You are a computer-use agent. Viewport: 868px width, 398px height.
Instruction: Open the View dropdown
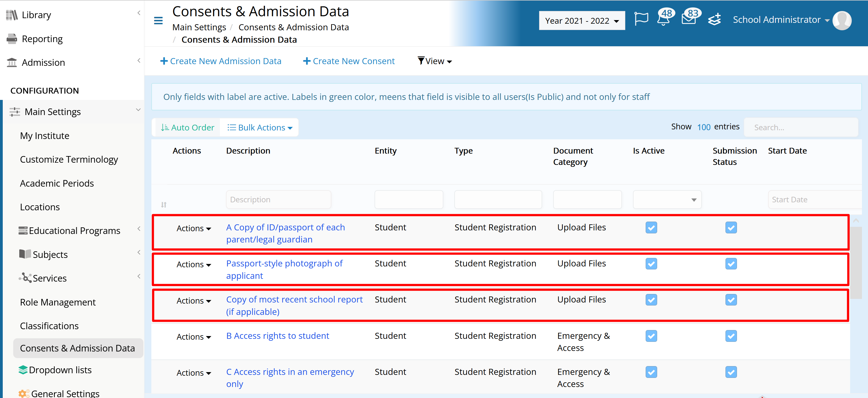click(435, 61)
